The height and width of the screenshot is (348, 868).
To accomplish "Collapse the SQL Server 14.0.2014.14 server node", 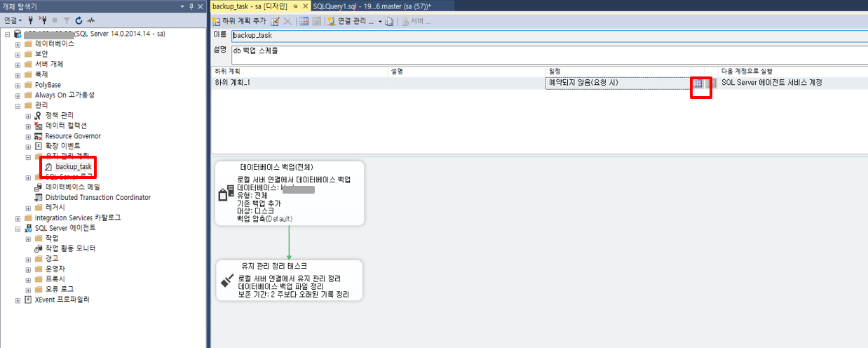I will tap(8, 33).
